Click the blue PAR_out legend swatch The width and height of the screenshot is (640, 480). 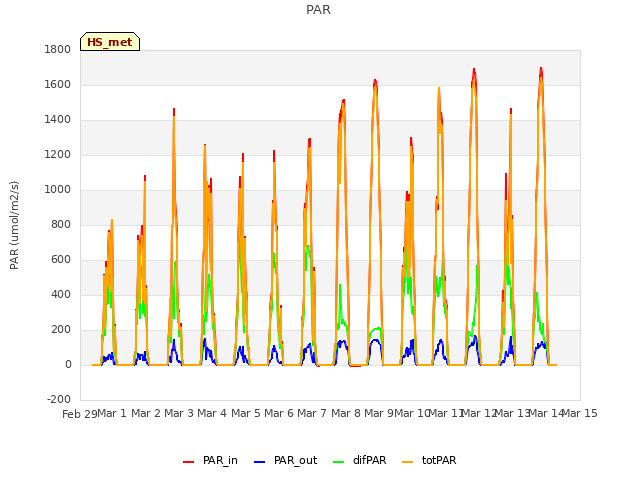coord(259,462)
